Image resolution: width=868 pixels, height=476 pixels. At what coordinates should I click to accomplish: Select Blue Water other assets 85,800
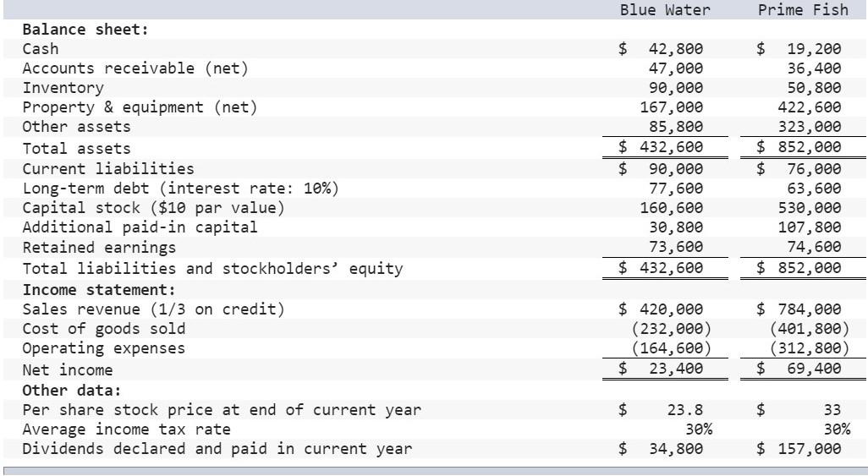[676, 126]
